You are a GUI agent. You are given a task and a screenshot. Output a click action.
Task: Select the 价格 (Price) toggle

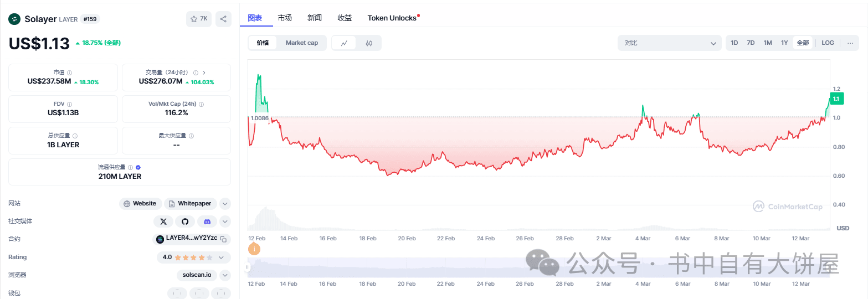tap(263, 43)
